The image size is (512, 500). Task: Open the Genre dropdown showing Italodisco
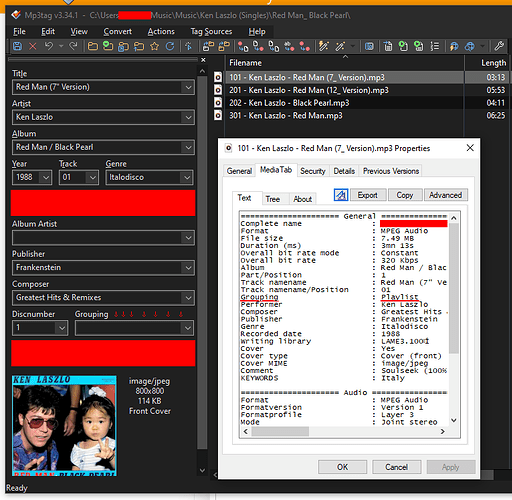point(187,177)
